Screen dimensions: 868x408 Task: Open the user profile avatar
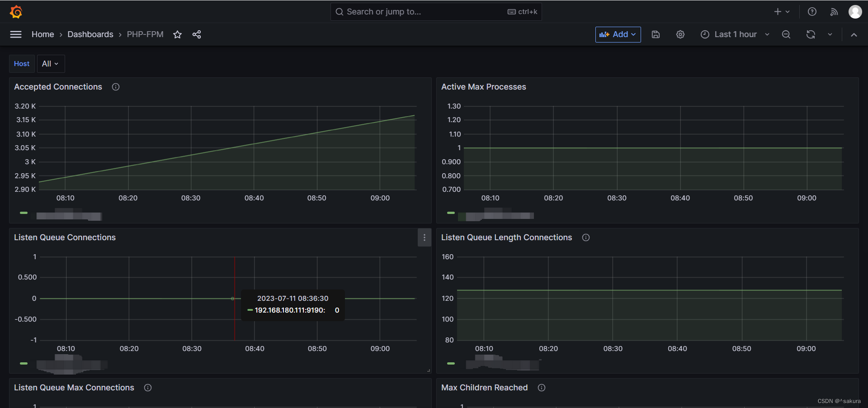coord(855,12)
